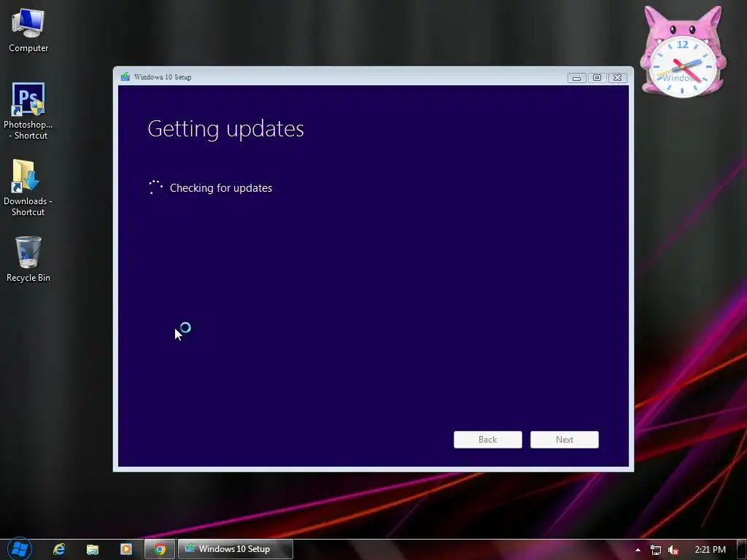Close the Windows 10 Setup window

617,77
